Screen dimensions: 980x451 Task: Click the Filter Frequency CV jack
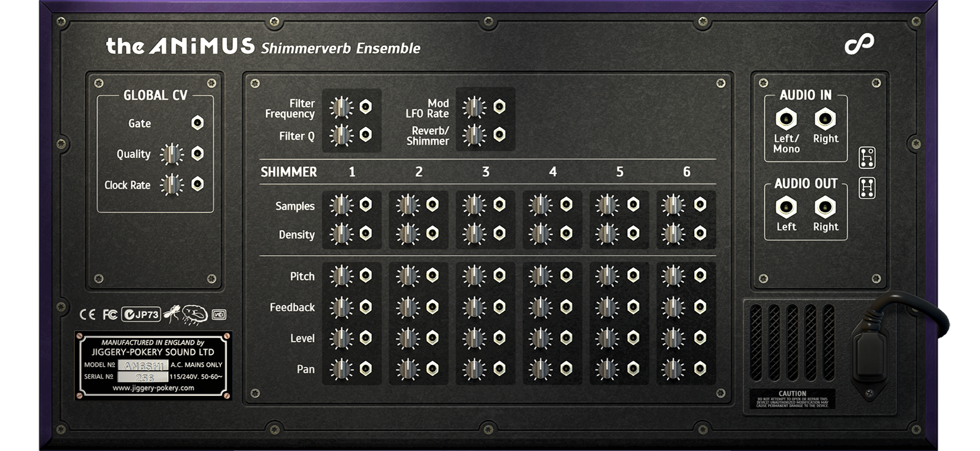click(366, 106)
